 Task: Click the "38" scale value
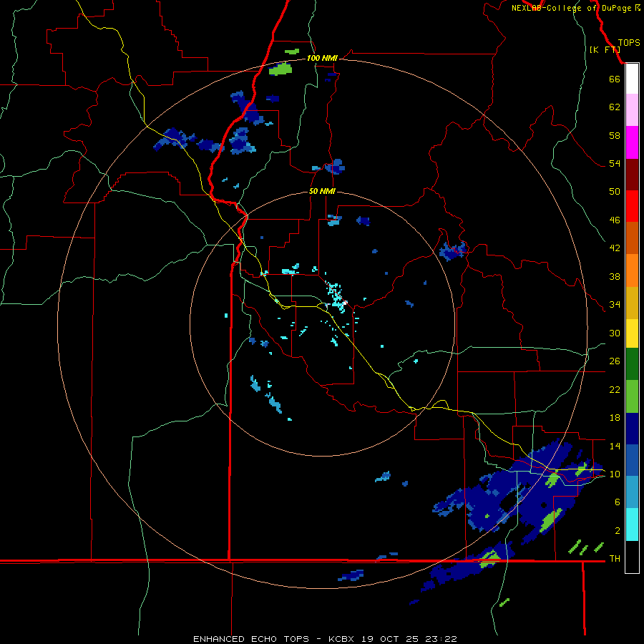pos(615,276)
